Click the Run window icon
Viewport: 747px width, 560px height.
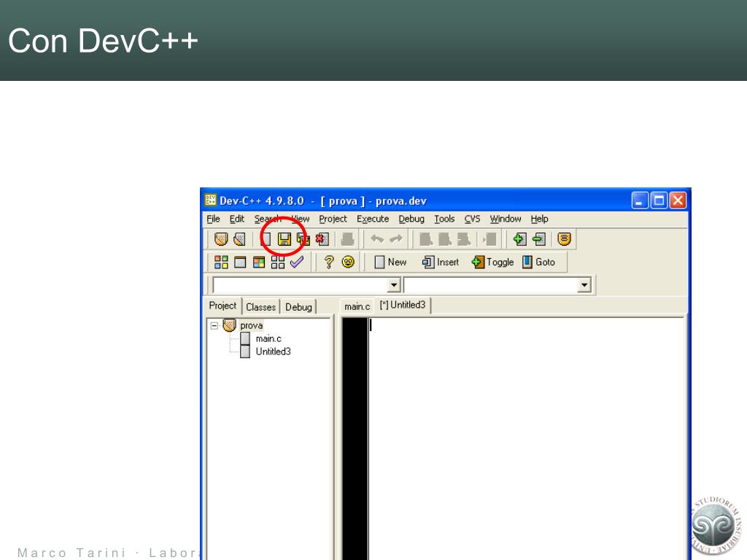(240, 262)
